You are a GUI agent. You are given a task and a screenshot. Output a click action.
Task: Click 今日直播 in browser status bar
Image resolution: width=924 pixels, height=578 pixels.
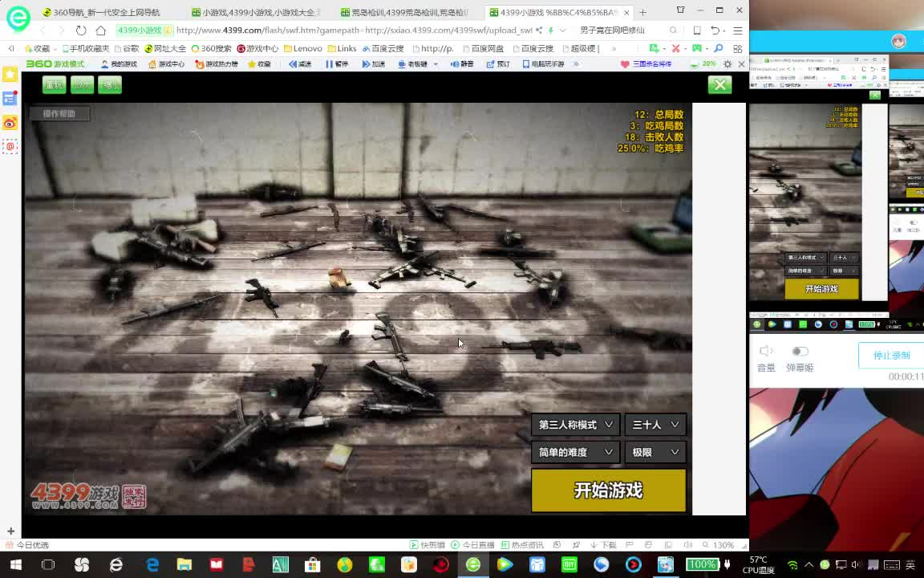(473, 545)
